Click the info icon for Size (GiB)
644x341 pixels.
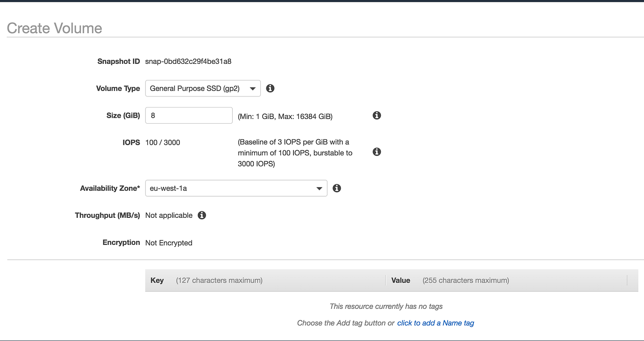point(377,115)
